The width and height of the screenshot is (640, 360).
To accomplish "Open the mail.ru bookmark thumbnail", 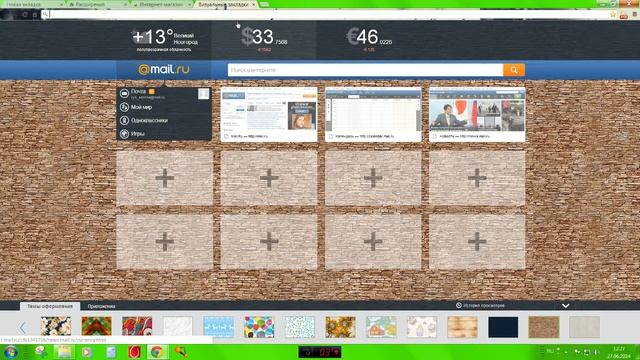I will click(x=269, y=114).
